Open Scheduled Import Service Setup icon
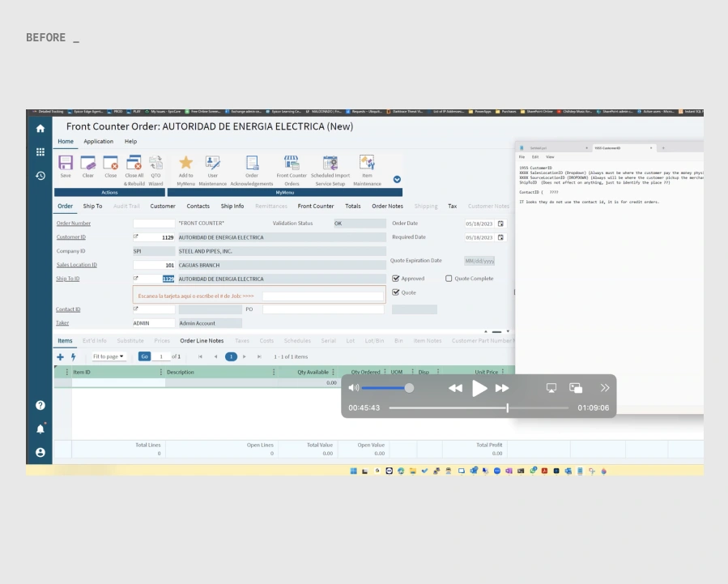This screenshot has height=584, width=728. click(330, 163)
